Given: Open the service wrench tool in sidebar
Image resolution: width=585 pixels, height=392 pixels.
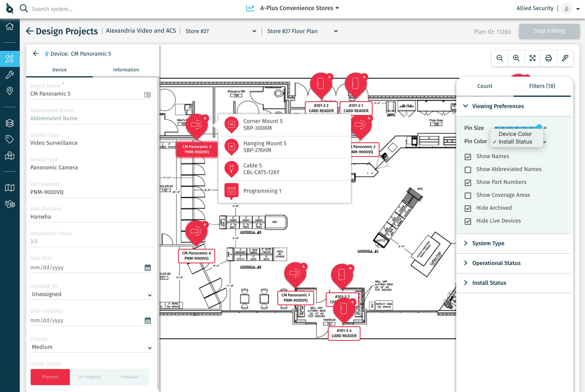Looking at the screenshot, I should tap(9, 74).
